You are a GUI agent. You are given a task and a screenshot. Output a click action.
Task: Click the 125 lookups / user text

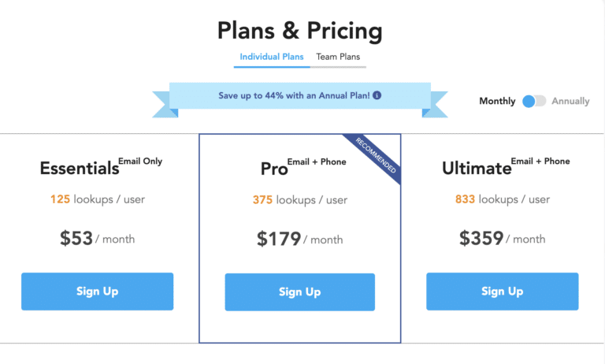pyautogui.click(x=97, y=199)
